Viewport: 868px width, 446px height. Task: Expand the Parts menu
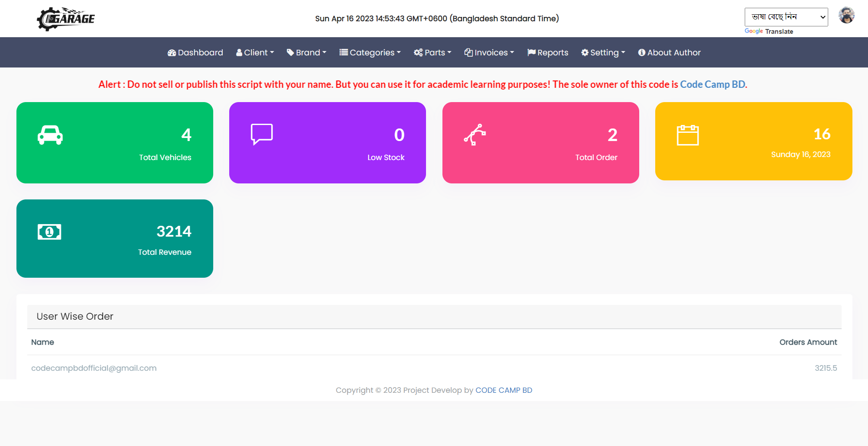pyautogui.click(x=432, y=52)
